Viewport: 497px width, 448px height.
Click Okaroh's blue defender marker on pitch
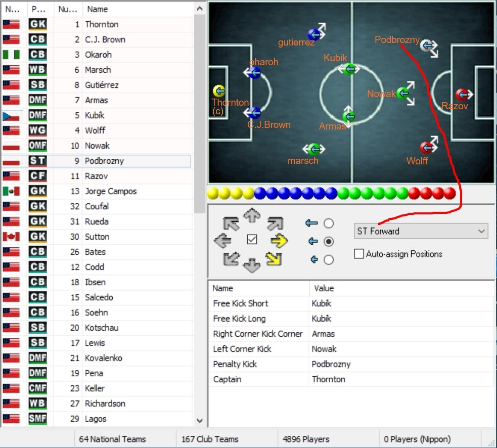coord(254,73)
